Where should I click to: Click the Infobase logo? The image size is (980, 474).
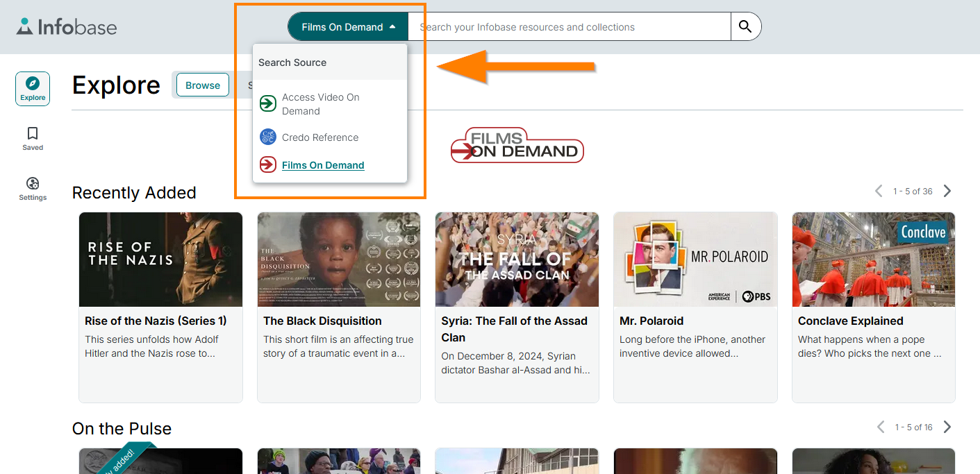pos(67,27)
